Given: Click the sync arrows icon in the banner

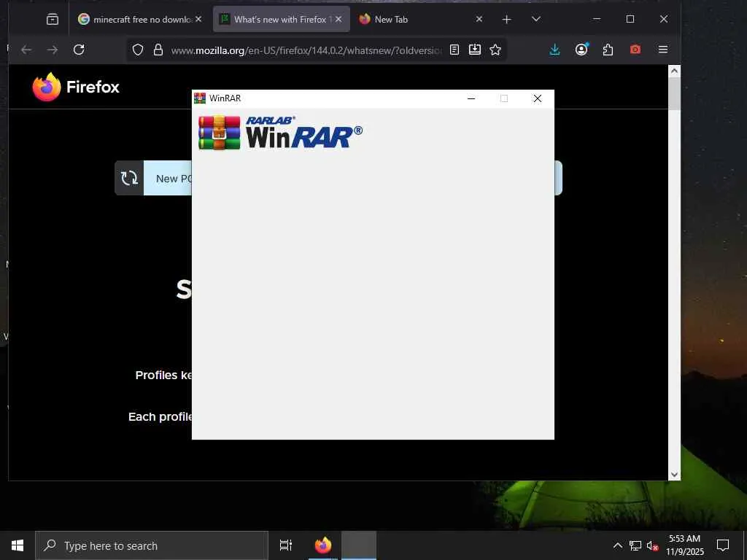Looking at the screenshot, I should tap(129, 178).
